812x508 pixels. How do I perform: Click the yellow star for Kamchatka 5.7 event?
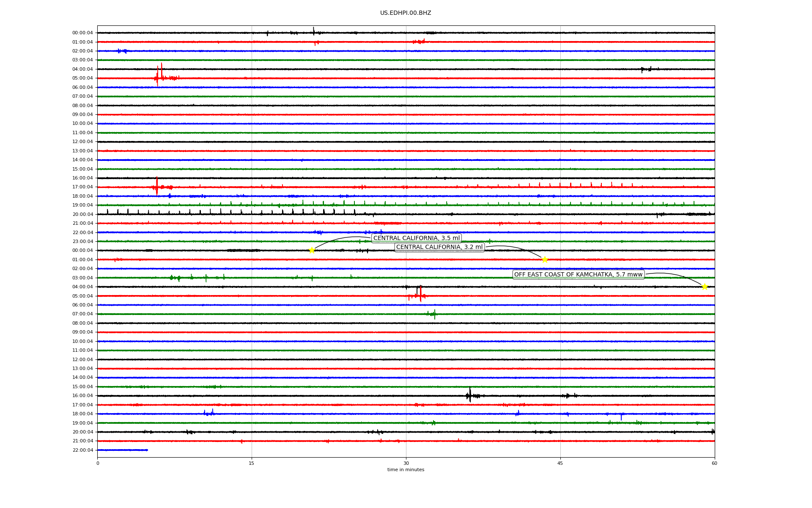(705, 287)
